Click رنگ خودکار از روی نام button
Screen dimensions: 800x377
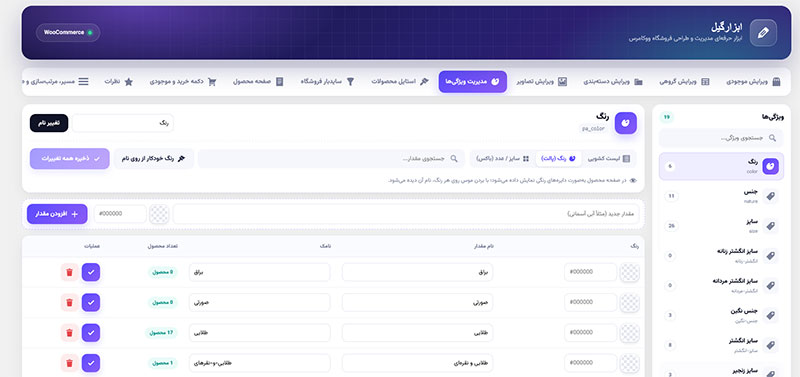point(154,159)
